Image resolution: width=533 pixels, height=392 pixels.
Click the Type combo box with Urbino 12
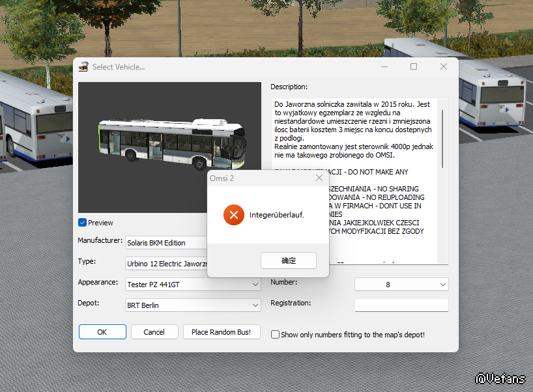[166, 264]
